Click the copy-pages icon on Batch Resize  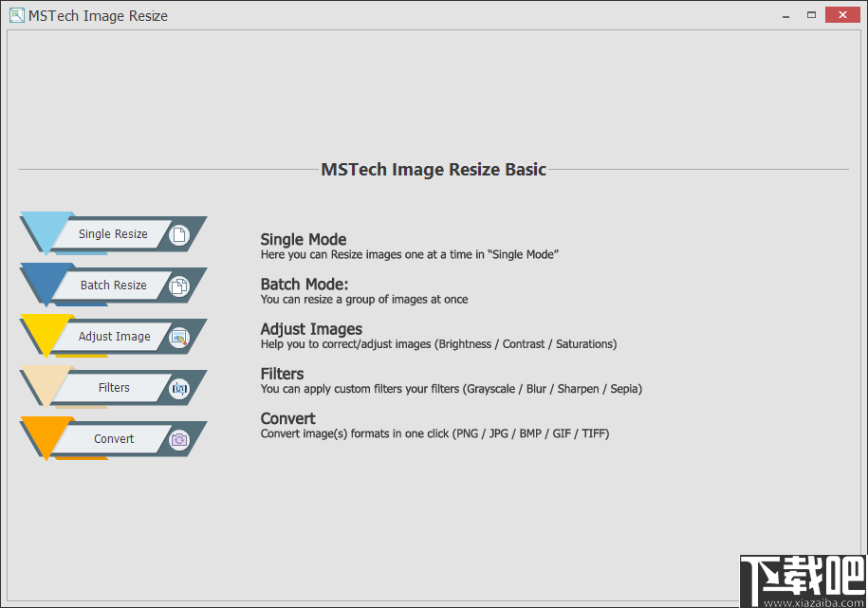pyautogui.click(x=179, y=285)
